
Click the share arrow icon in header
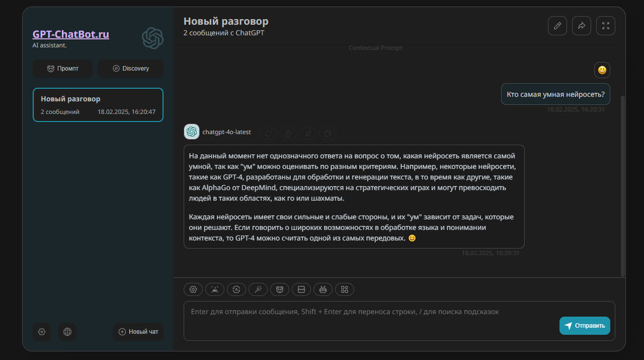581,25
